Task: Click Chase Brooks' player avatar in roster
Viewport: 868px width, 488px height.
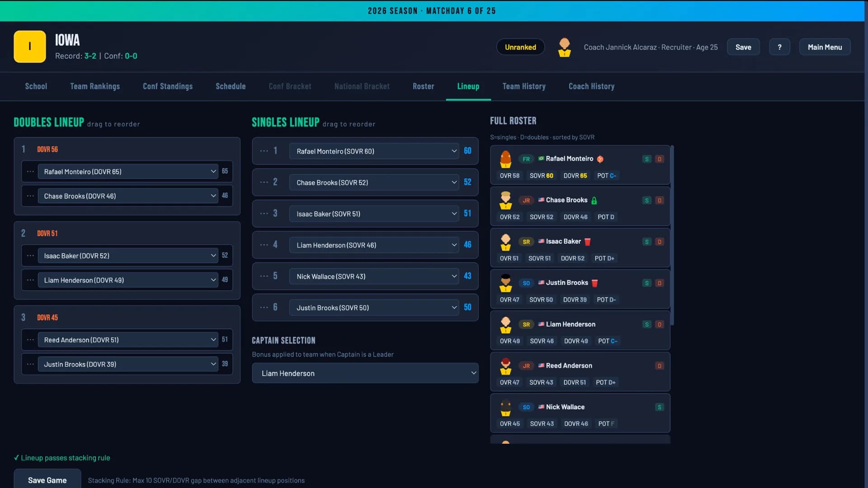Action: pos(505,201)
